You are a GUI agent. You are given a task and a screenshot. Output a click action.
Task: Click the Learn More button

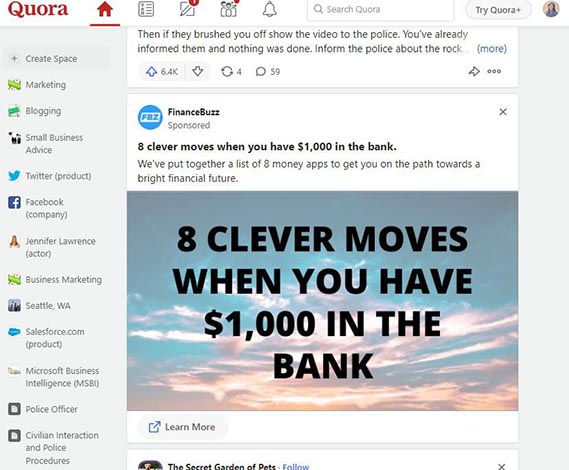(182, 427)
